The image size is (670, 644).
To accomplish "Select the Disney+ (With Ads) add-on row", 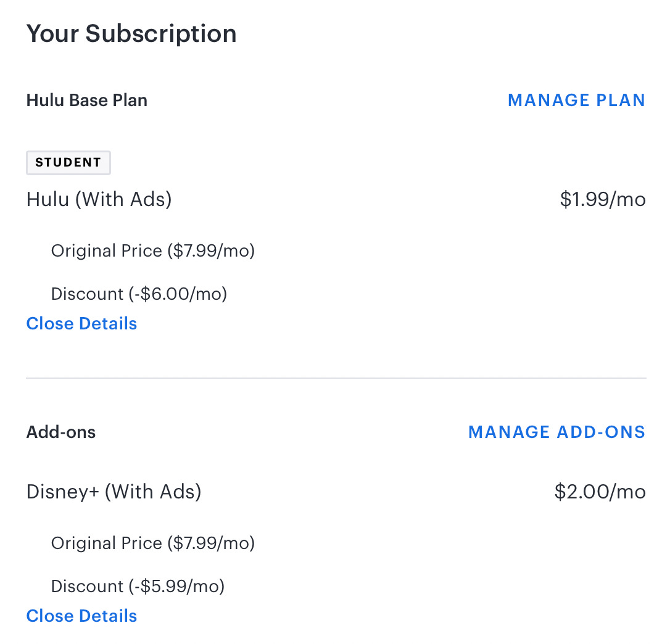I will click(x=114, y=492).
